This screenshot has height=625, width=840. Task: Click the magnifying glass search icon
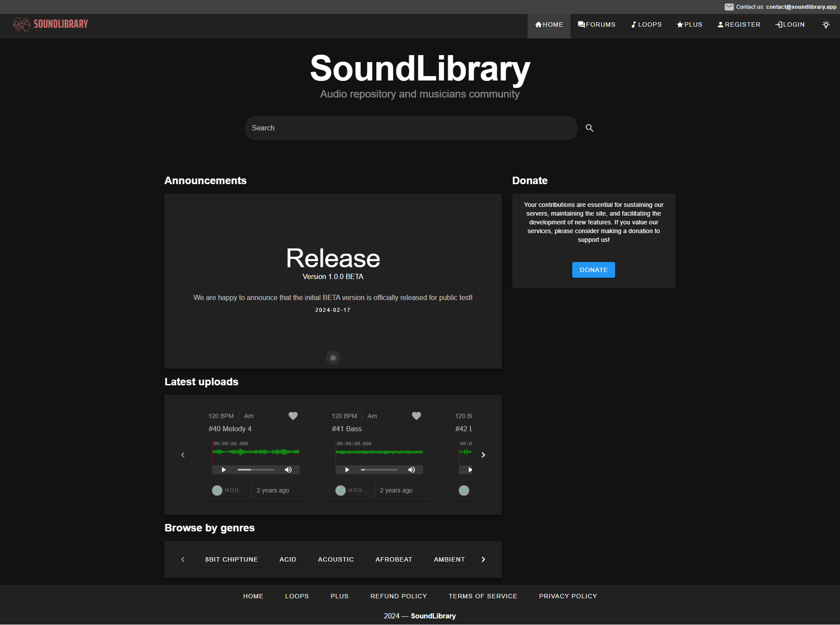tap(589, 128)
